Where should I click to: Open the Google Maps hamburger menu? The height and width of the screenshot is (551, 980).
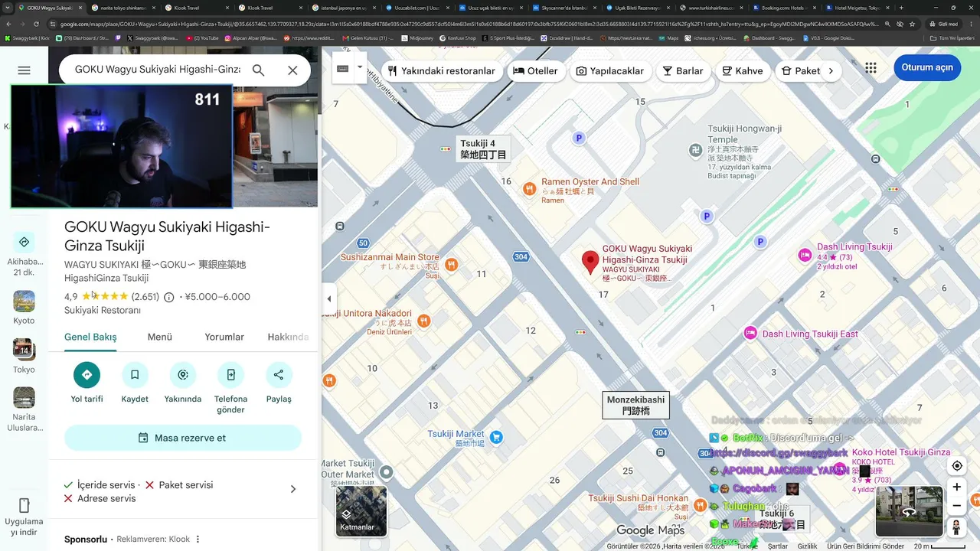(24, 70)
